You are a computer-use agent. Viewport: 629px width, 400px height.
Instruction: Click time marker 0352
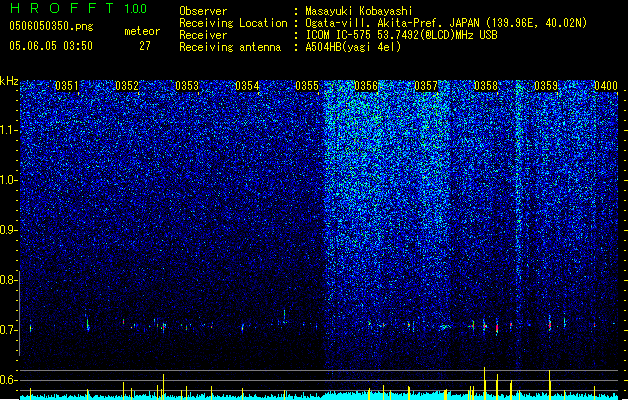tap(127, 86)
